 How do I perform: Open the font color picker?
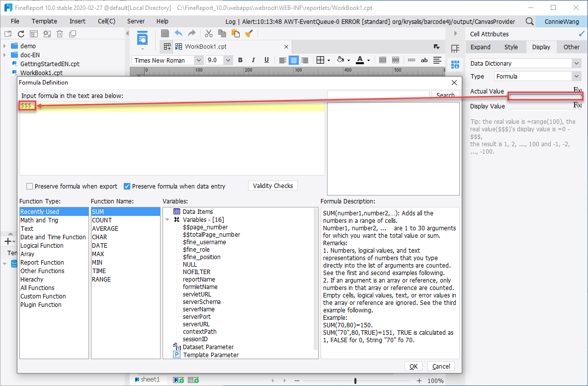(x=360, y=60)
